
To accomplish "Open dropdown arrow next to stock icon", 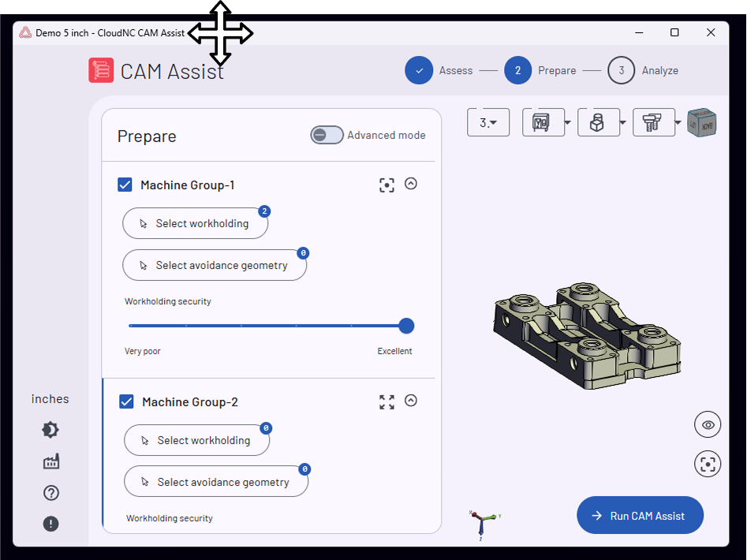I will coord(622,122).
